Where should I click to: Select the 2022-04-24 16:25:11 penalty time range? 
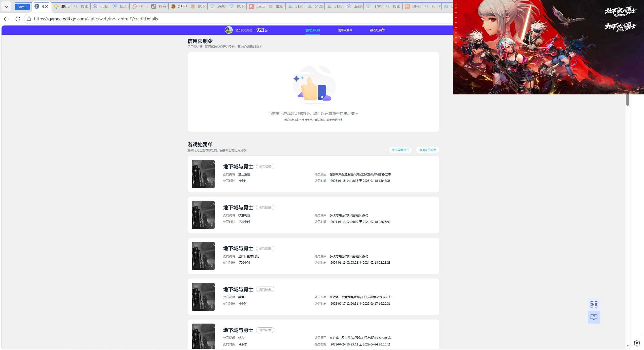[x=360, y=344]
